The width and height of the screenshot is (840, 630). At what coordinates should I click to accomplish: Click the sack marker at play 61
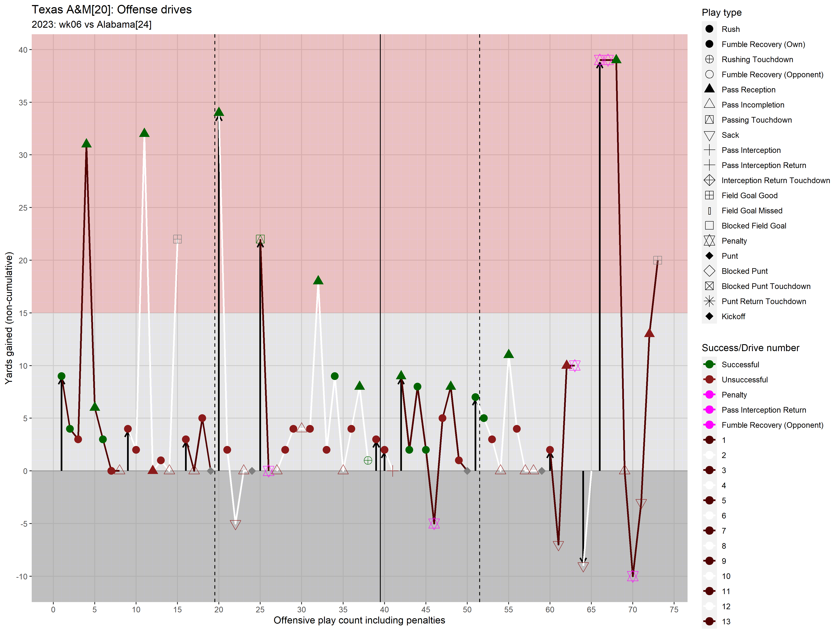558,546
